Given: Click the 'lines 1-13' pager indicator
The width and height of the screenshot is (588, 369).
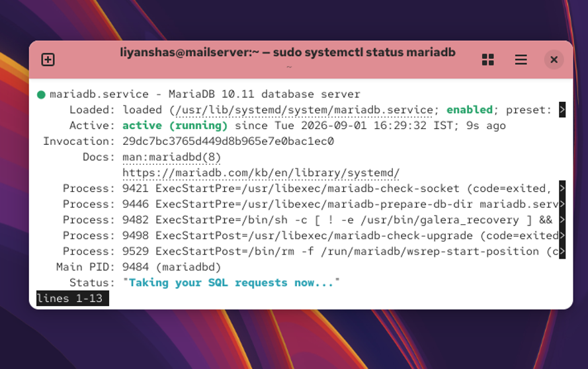Looking at the screenshot, I should click(x=72, y=298).
